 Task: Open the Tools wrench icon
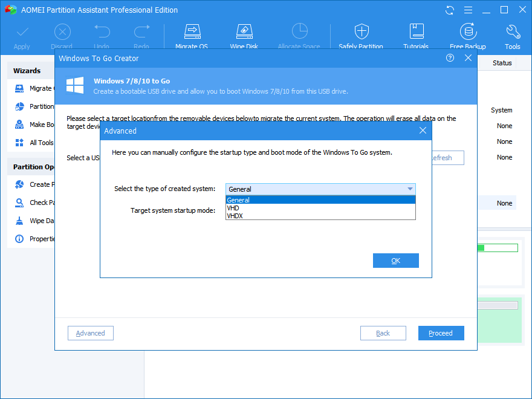[x=513, y=31]
